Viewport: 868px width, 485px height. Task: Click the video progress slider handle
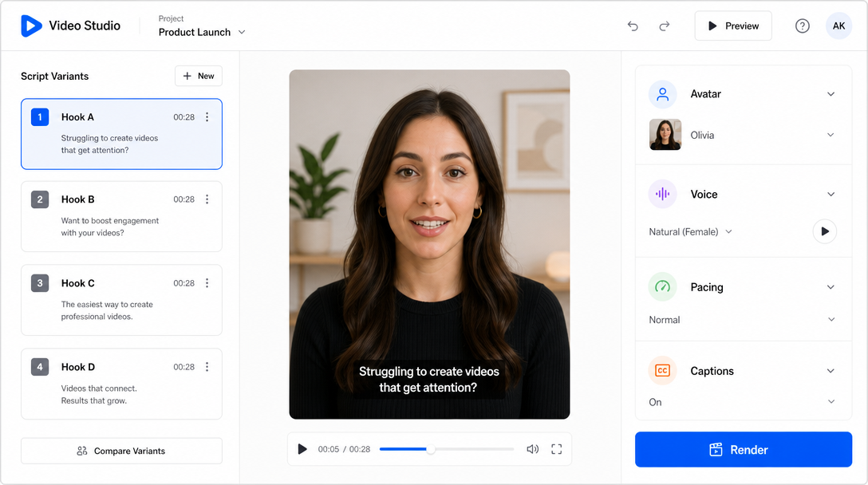[x=430, y=449]
